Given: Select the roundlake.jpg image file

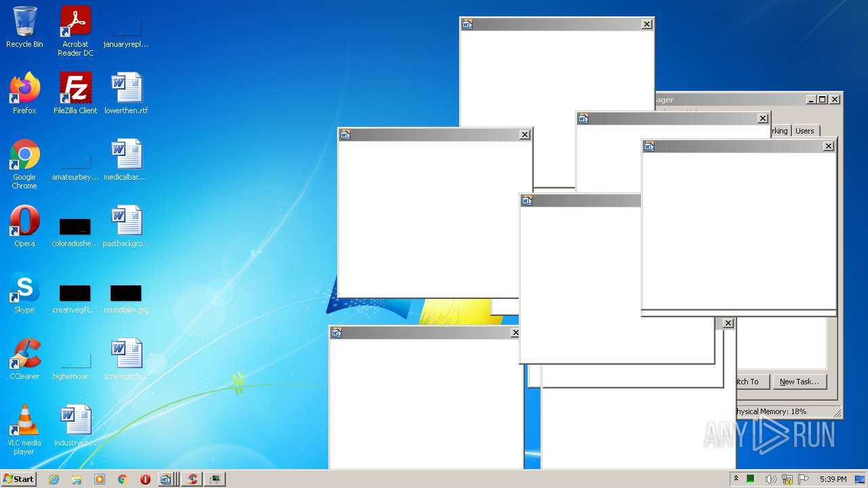Looking at the screenshot, I should (126, 298).
